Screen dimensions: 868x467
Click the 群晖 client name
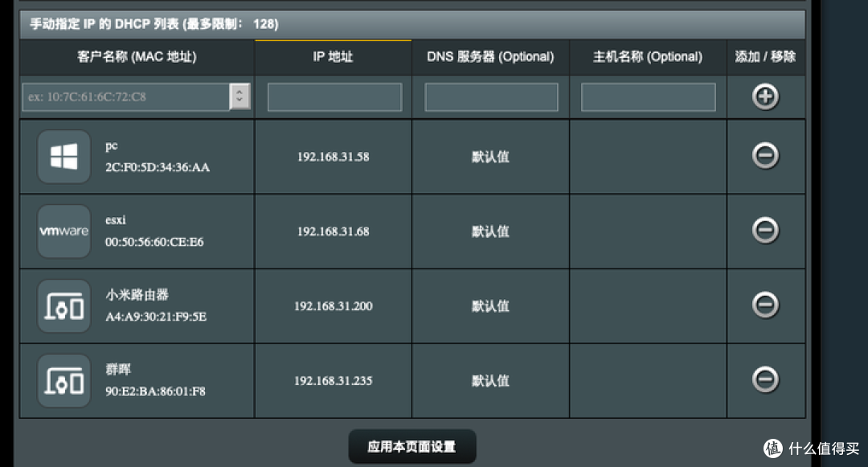click(x=118, y=369)
